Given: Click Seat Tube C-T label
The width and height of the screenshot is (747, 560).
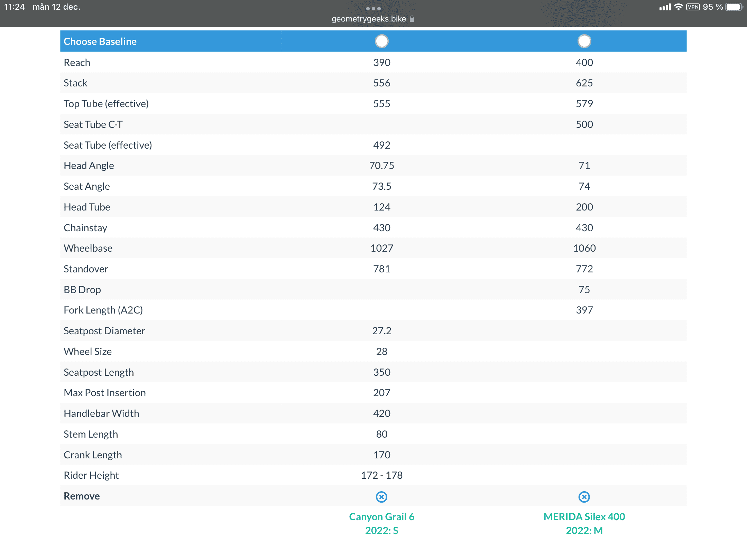Looking at the screenshot, I should [x=93, y=124].
